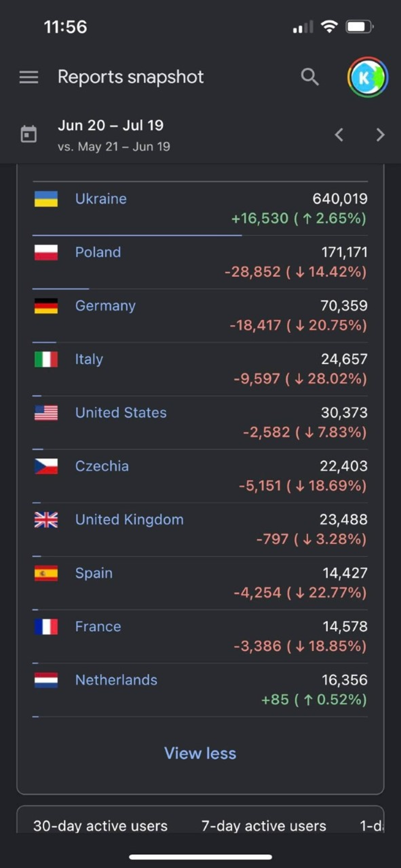Viewport: 401px width, 868px height.
Task: Select the Jun 20 – Jul 19 date range
Action: click(111, 126)
